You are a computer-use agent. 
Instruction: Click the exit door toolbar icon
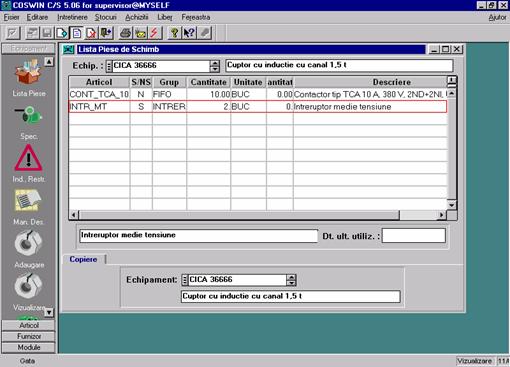click(106, 33)
